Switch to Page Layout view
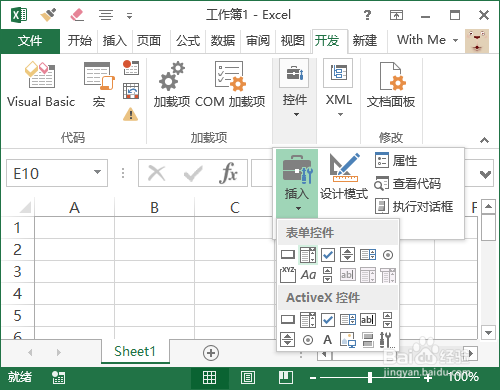Screen dimensions: 500x390 tap(248, 378)
